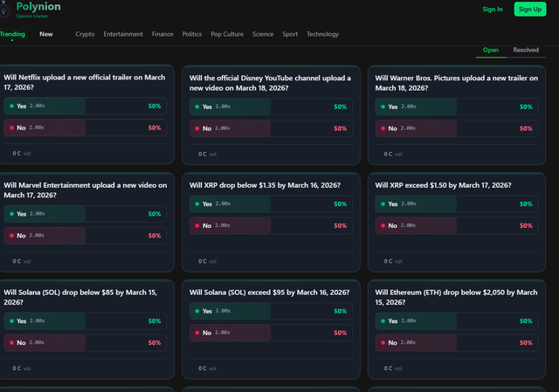Open the XRP exceed $1.50 market title
The image size is (559, 392).
443,185
